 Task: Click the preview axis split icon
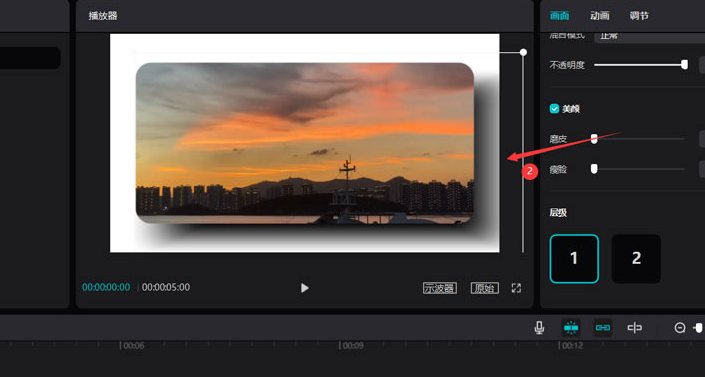tap(634, 328)
